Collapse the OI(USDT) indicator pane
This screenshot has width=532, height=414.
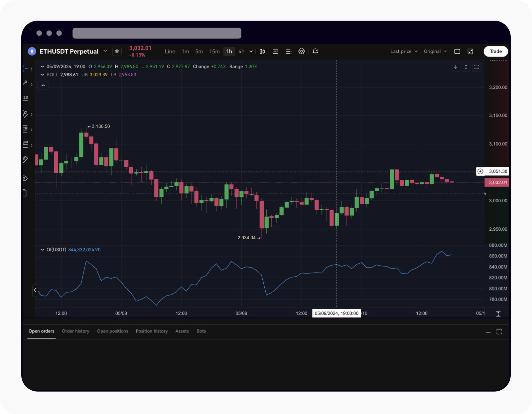tap(42, 250)
